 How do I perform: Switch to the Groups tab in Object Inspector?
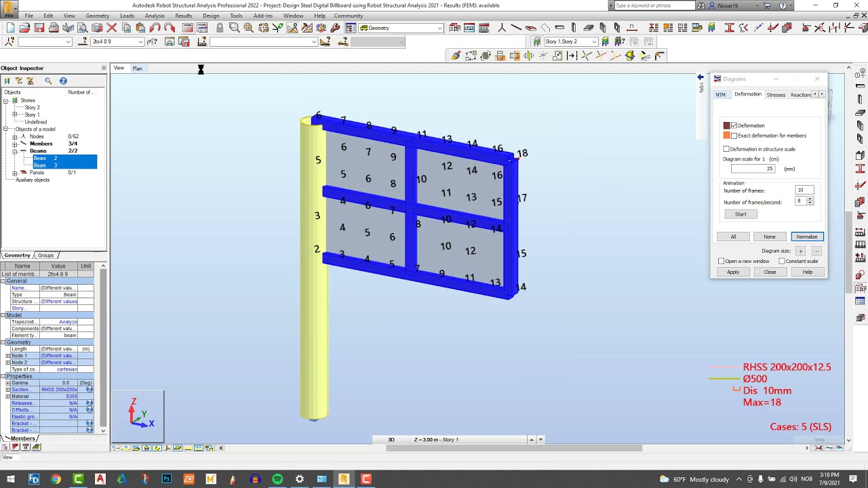coord(45,256)
